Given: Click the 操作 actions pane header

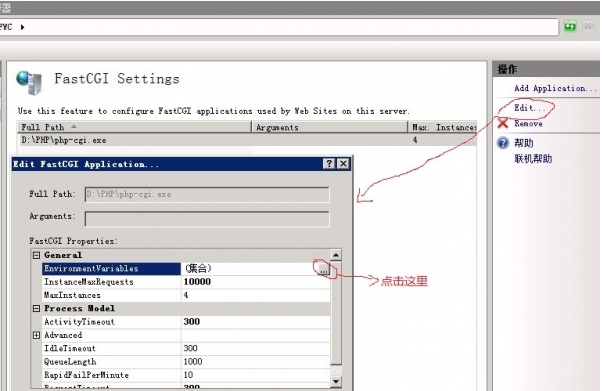Looking at the screenshot, I should pos(546,69).
